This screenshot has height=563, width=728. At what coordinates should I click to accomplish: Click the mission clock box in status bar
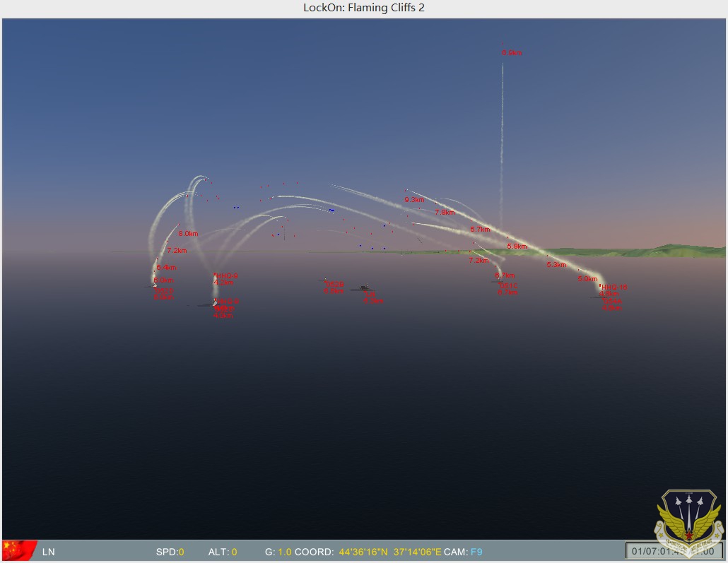[673, 551]
